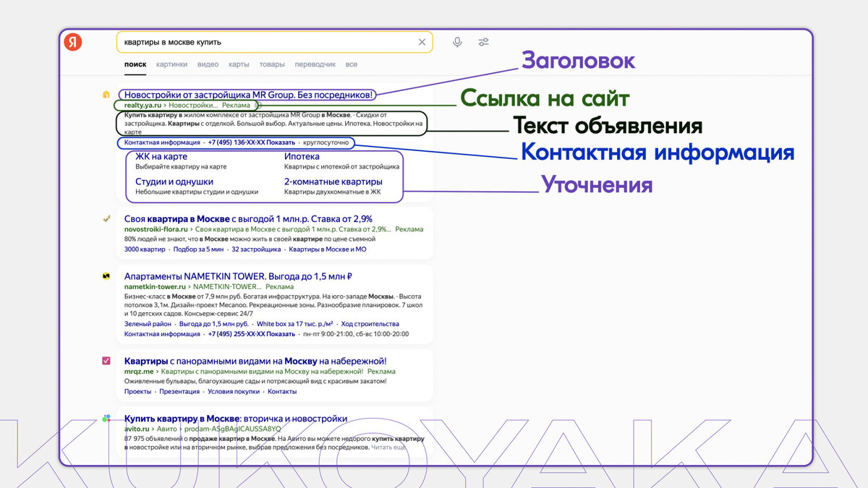Open the «ЖК на карте» sitelink
Image resolution: width=868 pixels, height=488 pixels.
161,156
